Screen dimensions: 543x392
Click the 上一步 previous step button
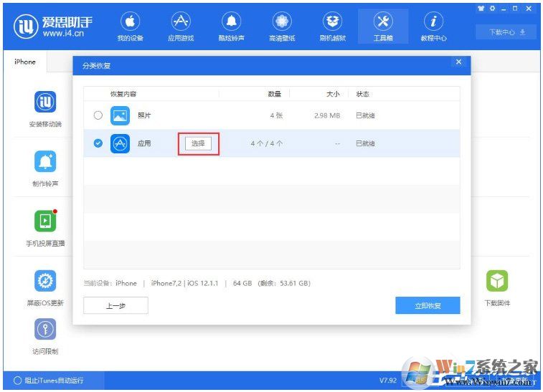tap(115, 305)
